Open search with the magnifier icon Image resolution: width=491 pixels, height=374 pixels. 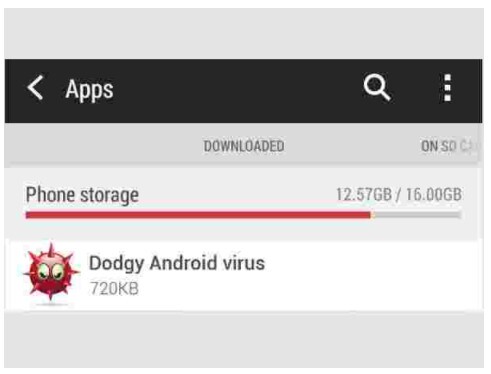377,87
